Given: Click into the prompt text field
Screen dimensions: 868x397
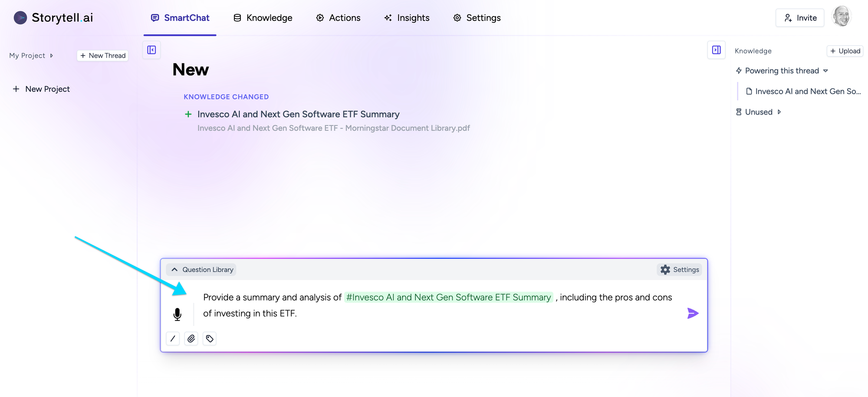Looking at the screenshot, I should point(438,305).
